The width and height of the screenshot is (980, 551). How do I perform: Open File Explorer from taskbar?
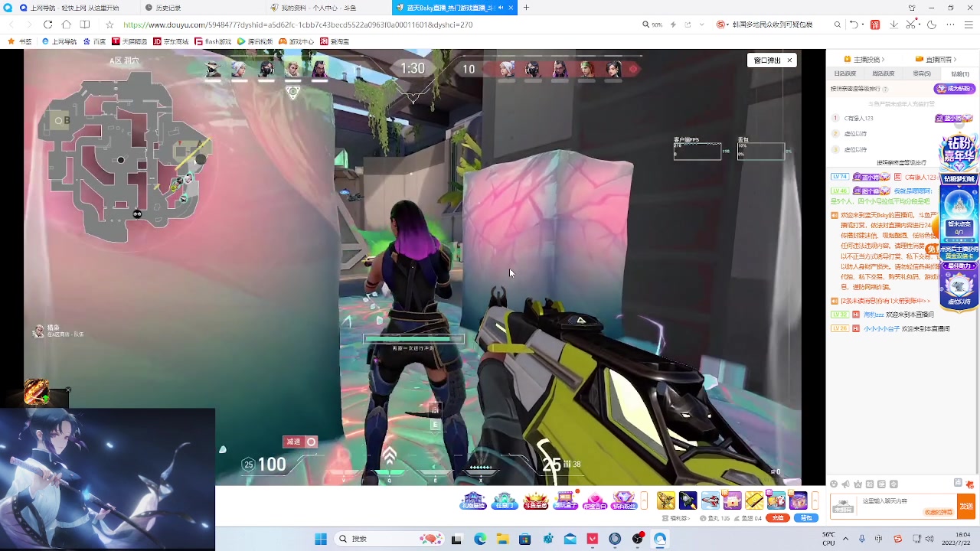pyautogui.click(x=502, y=539)
